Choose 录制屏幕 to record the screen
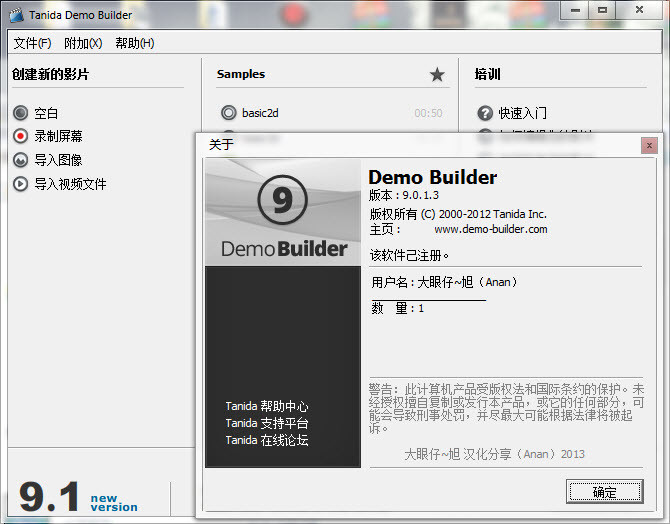Viewport: 670px width, 524px height. pyautogui.click(x=59, y=136)
